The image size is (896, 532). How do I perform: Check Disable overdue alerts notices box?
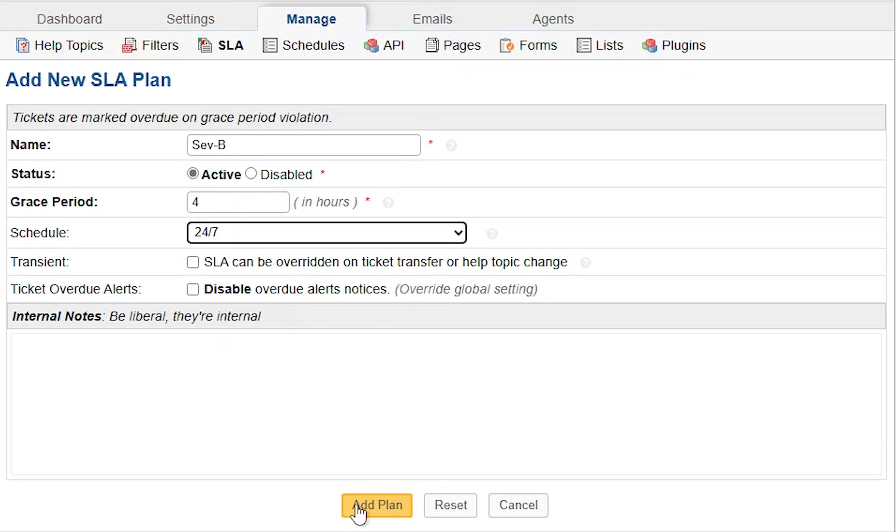point(193,289)
